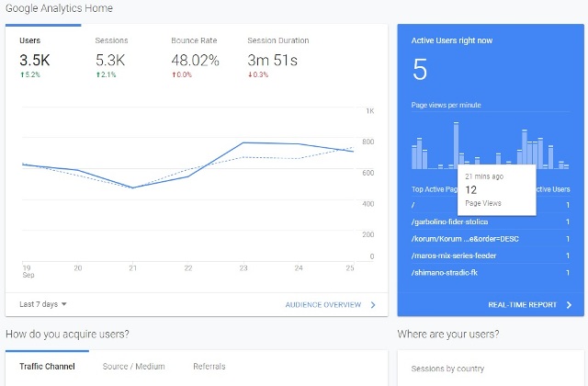
Task: Click the Where are your users heading
Action: click(448, 334)
